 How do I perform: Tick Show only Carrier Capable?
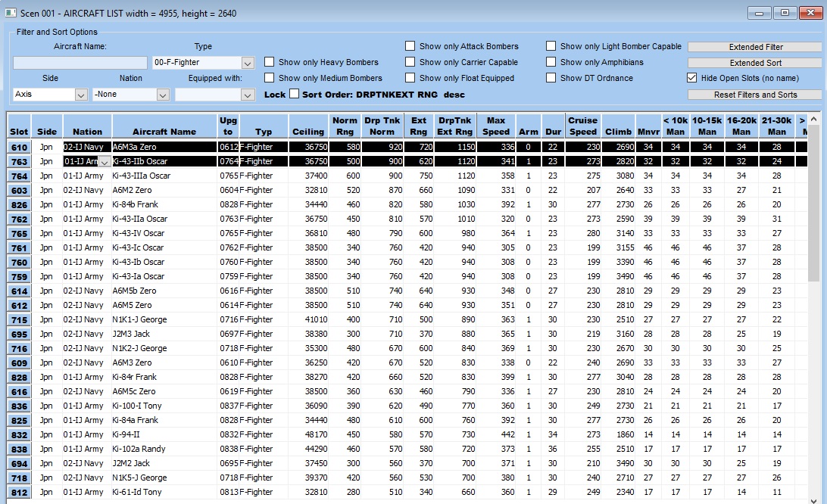pos(410,62)
